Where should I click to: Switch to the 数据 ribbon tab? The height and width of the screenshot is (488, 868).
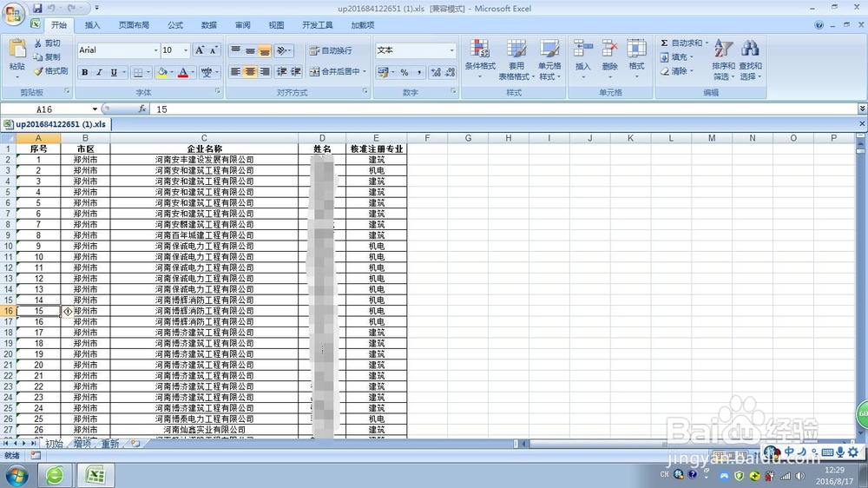click(x=208, y=25)
